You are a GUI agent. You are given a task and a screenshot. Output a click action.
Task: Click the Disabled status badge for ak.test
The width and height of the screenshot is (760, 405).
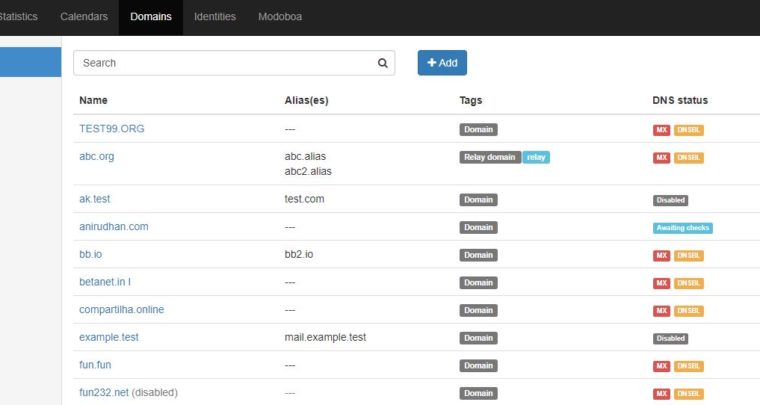(x=670, y=200)
